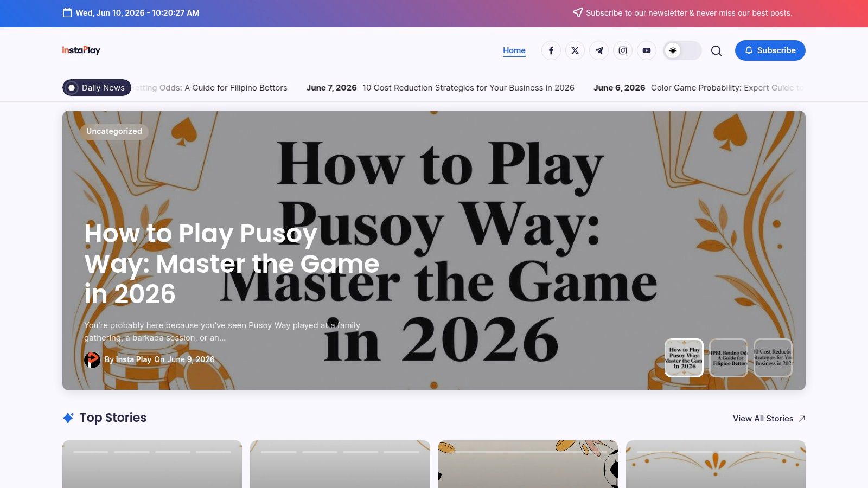868x488 pixels.
Task: Open the second Top Stories card
Action: pyautogui.click(x=340, y=464)
